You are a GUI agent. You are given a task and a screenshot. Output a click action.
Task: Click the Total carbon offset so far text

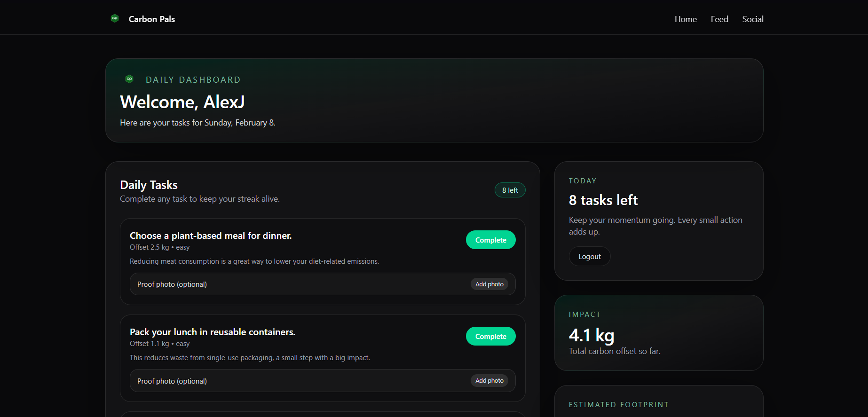pos(615,351)
